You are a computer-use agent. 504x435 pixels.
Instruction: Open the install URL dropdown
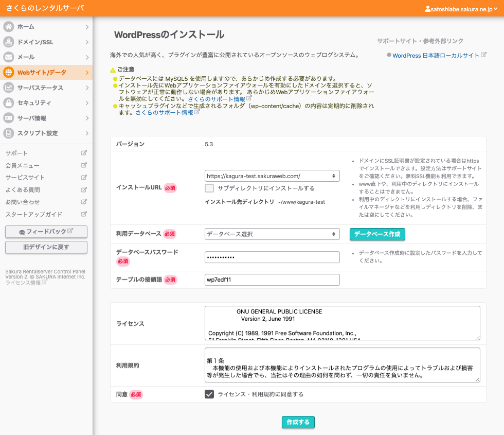(x=272, y=176)
